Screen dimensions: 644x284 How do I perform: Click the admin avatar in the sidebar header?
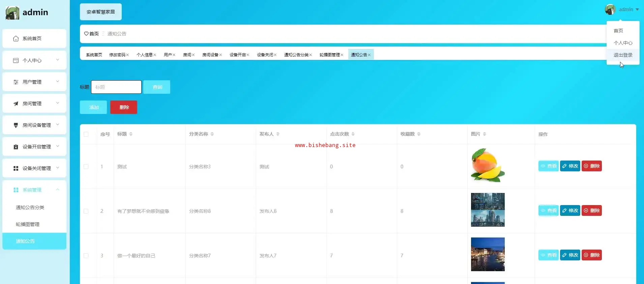(12, 12)
